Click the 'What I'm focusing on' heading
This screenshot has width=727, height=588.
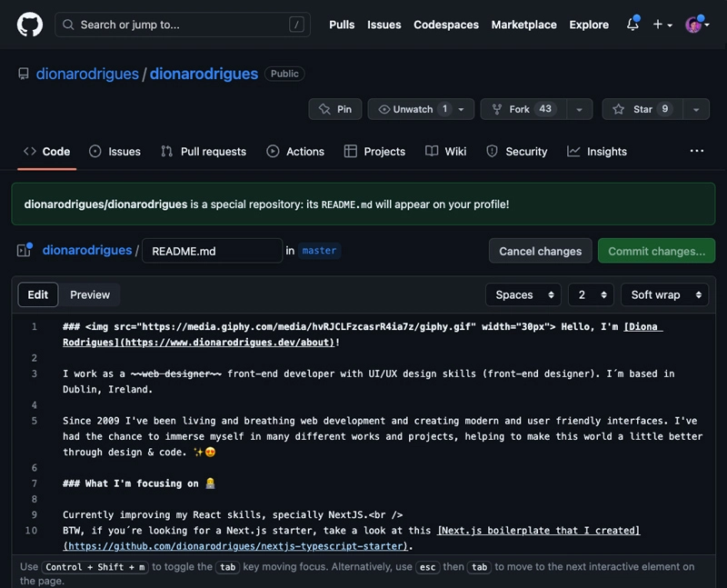click(x=139, y=483)
